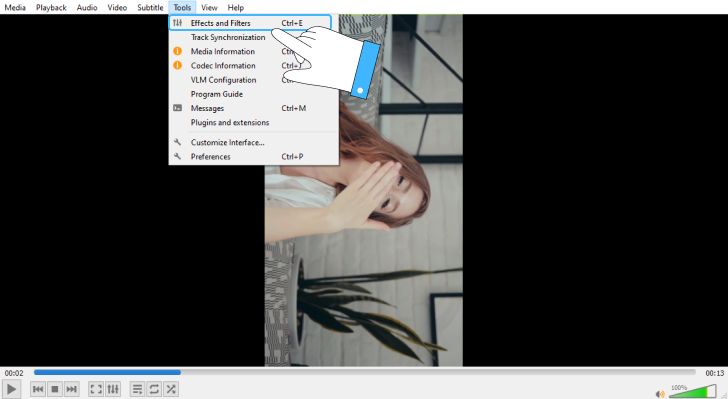Choose Customize Interface...
The image size is (728, 399).
254,143
